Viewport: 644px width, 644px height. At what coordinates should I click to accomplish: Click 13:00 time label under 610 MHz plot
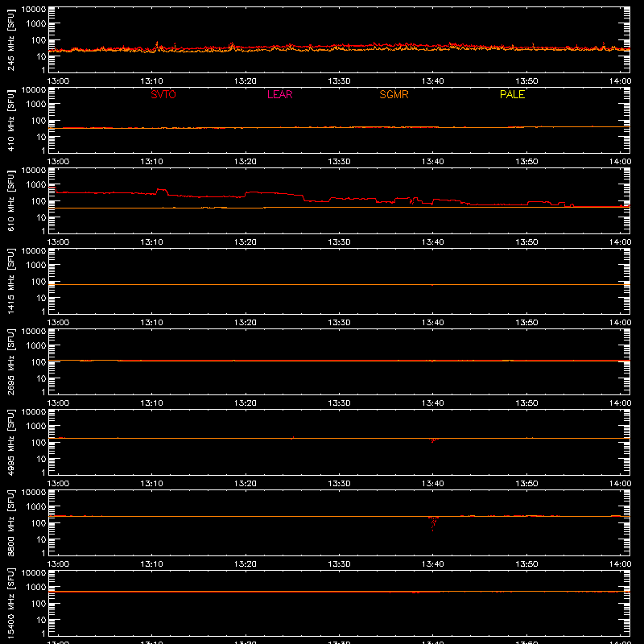[x=58, y=242]
